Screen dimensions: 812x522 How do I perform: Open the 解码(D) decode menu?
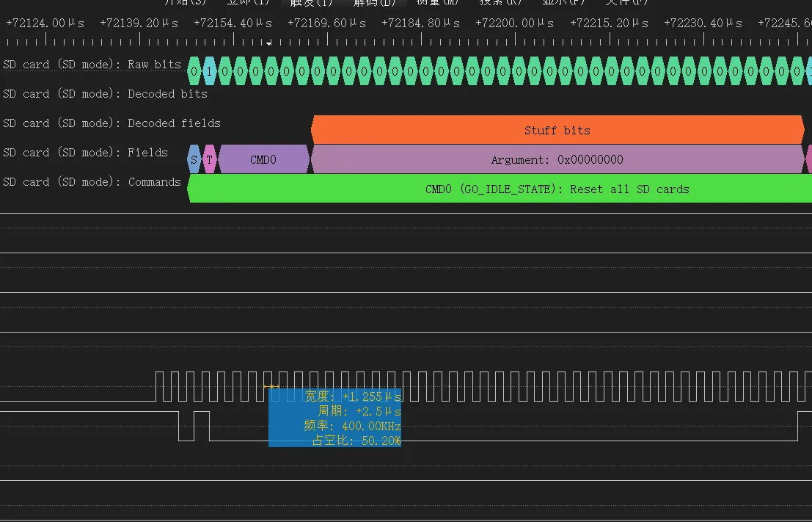[x=374, y=3]
